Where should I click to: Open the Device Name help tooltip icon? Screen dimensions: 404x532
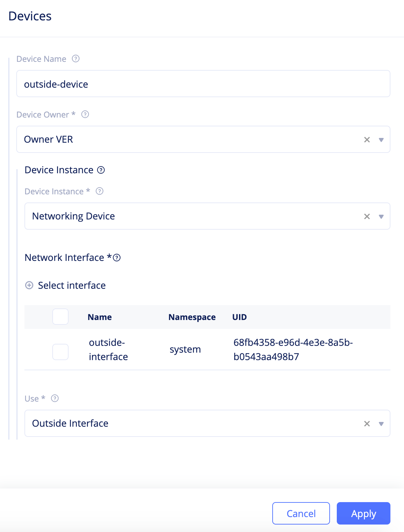click(76, 59)
